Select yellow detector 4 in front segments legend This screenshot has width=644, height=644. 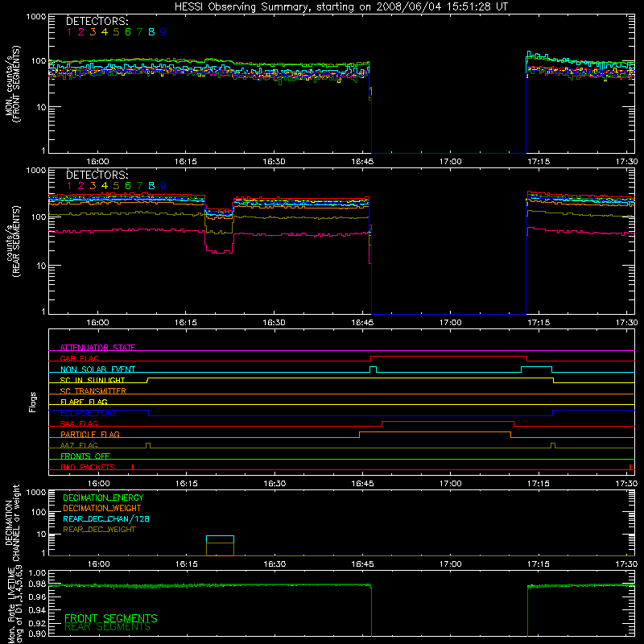tap(105, 32)
